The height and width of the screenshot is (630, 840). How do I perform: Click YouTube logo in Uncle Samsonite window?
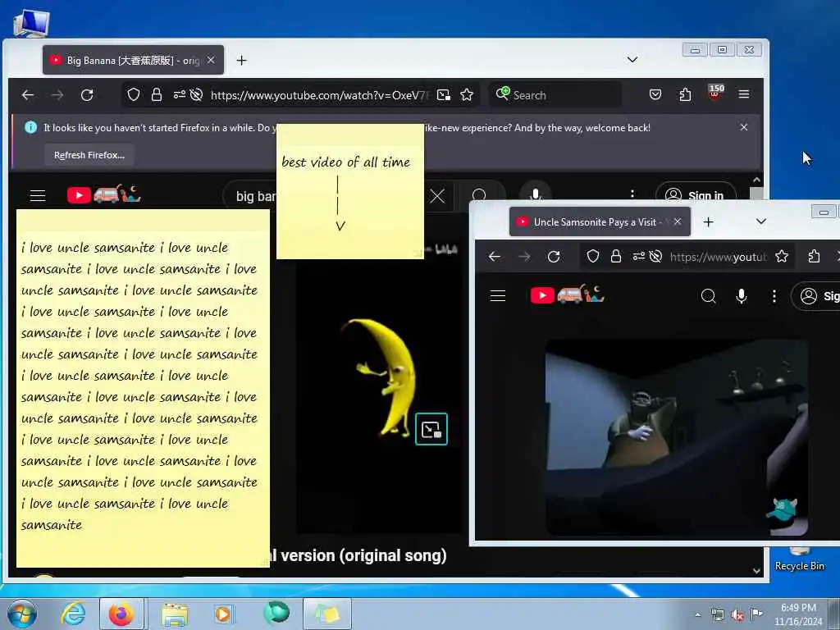pyautogui.click(x=568, y=294)
